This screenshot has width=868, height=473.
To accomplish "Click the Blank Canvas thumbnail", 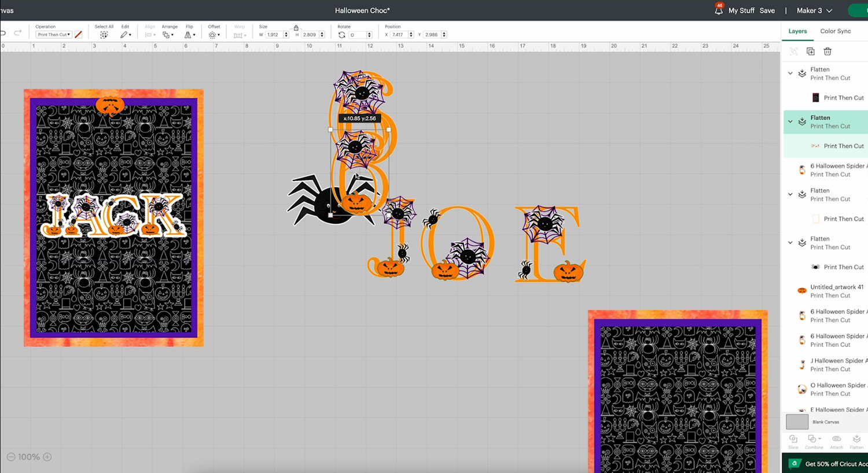I will click(x=797, y=422).
